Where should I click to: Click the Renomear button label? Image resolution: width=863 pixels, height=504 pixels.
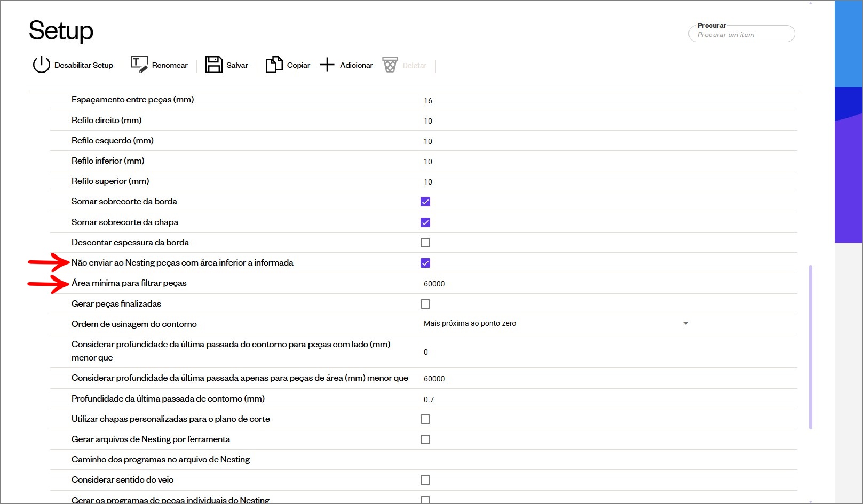[170, 65]
